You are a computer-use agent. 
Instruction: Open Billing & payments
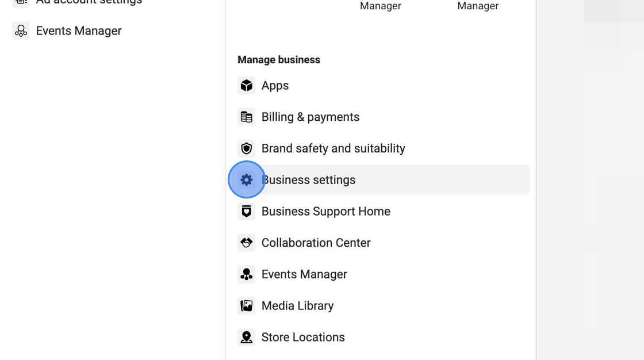(310, 117)
